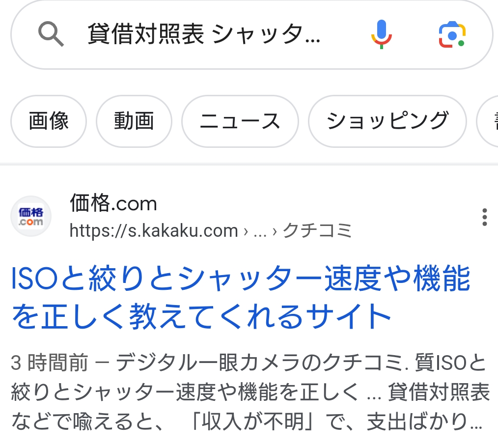Open Google Lens camera search
Image resolution: width=498 pixels, height=448 pixels.
click(452, 35)
